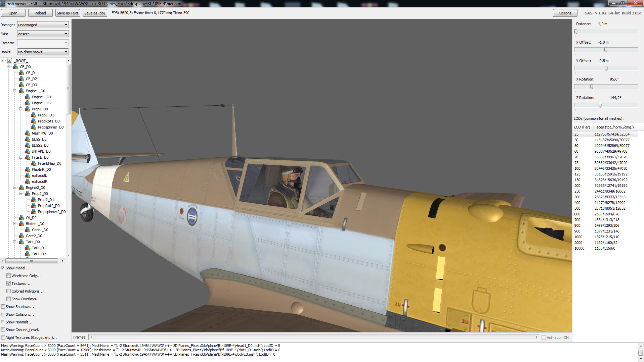The height and width of the screenshot is (362, 644).
Task: Click the exhaustL mesh icon
Action: pyautogui.click(x=27, y=175)
